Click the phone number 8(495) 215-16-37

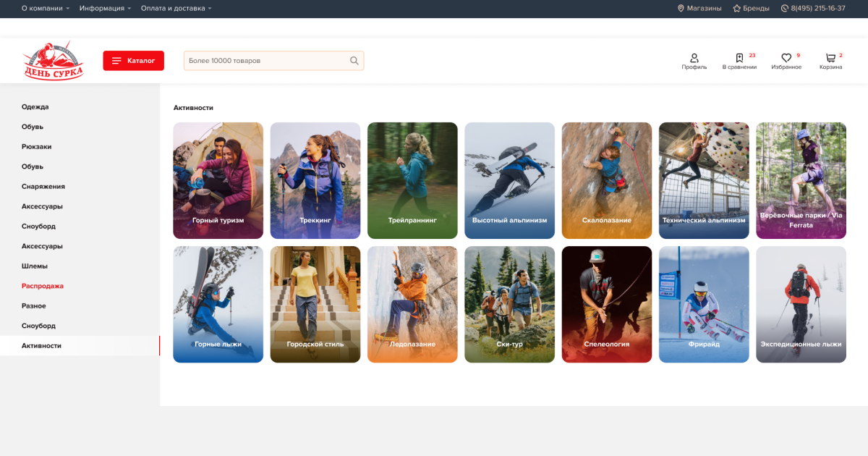click(x=813, y=9)
